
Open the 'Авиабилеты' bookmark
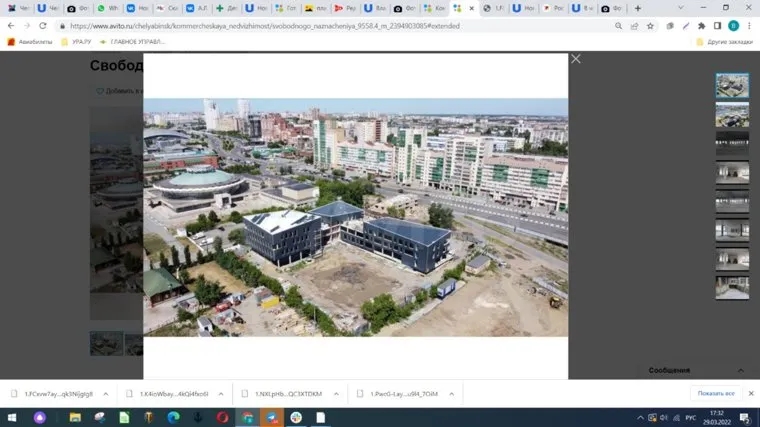(x=30, y=42)
